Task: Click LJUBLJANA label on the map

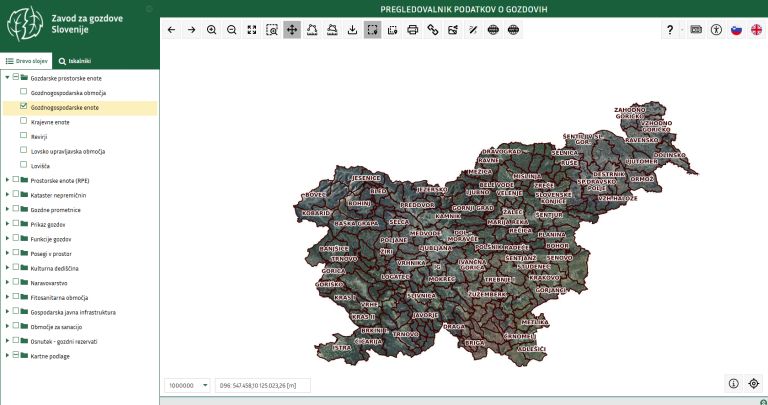Action: (435, 248)
